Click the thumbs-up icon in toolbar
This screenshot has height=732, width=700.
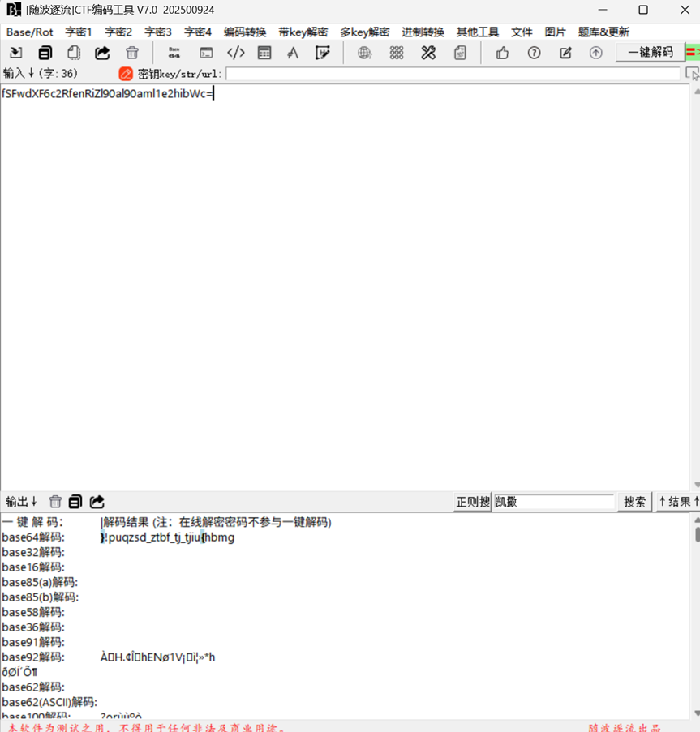(x=502, y=53)
